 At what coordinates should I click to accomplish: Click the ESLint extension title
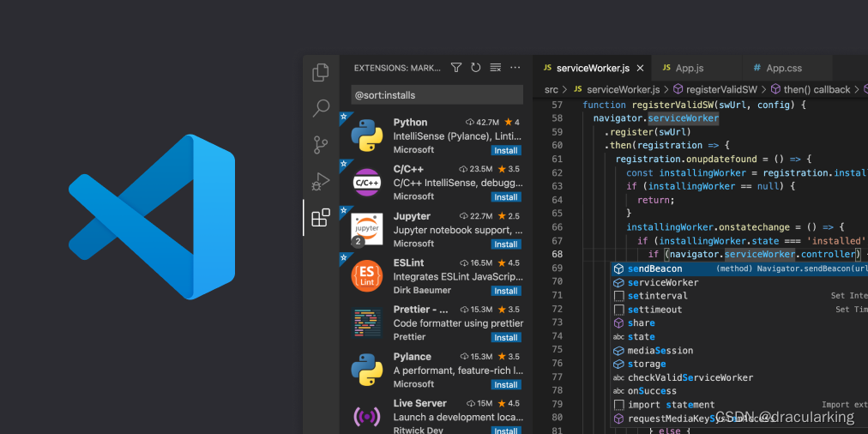click(408, 262)
